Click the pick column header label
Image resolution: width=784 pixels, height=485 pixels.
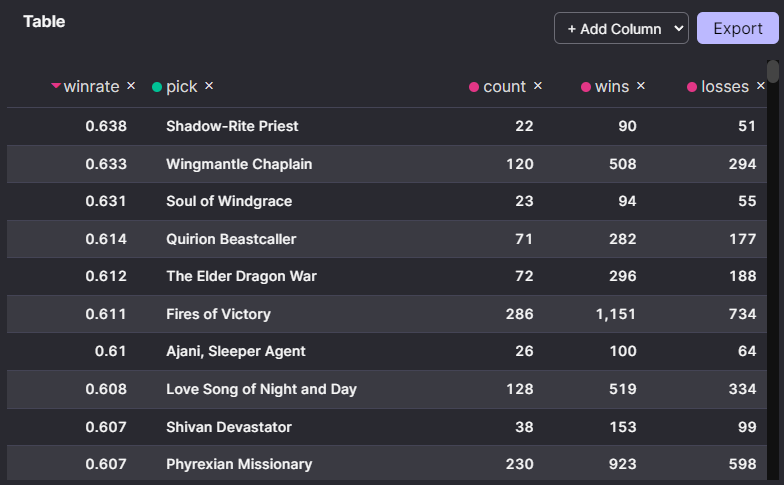pyautogui.click(x=182, y=87)
